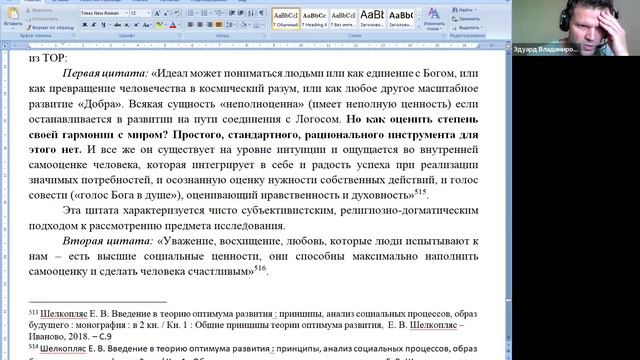Apply the yellow text highlight color
640x360 pixels.
(159, 25)
